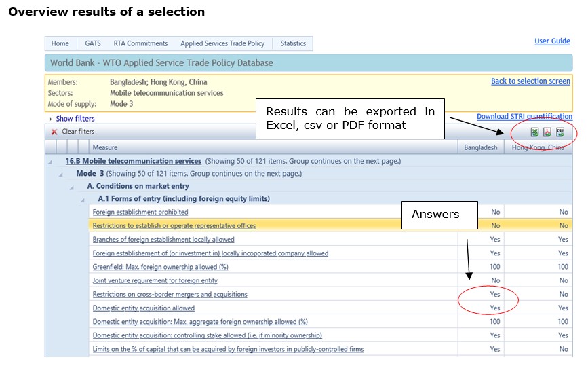The height and width of the screenshot is (368, 588).
Task: Export results to Excel
Action: pos(534,132)
